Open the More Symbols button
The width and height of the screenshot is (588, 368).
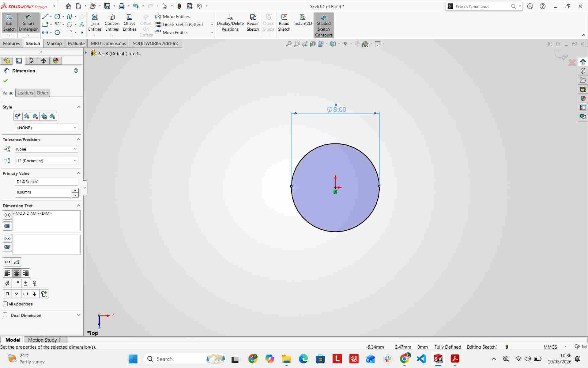(x=44, y=294)
